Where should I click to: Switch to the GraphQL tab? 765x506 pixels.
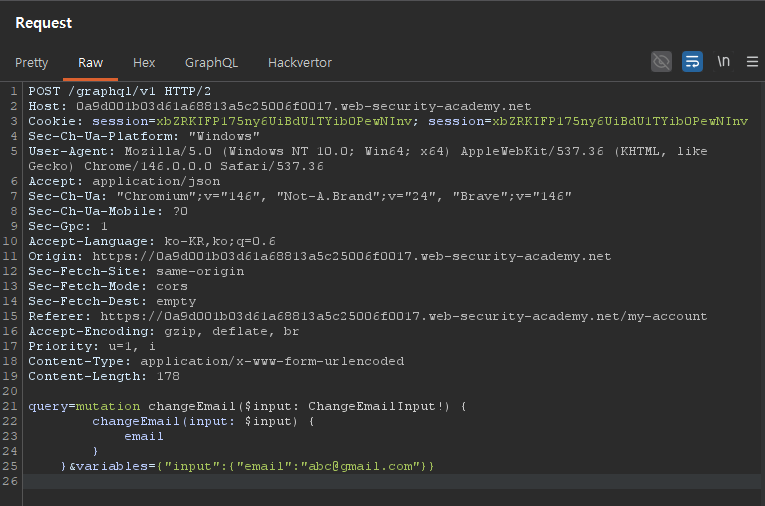click(x=211, y=62)
